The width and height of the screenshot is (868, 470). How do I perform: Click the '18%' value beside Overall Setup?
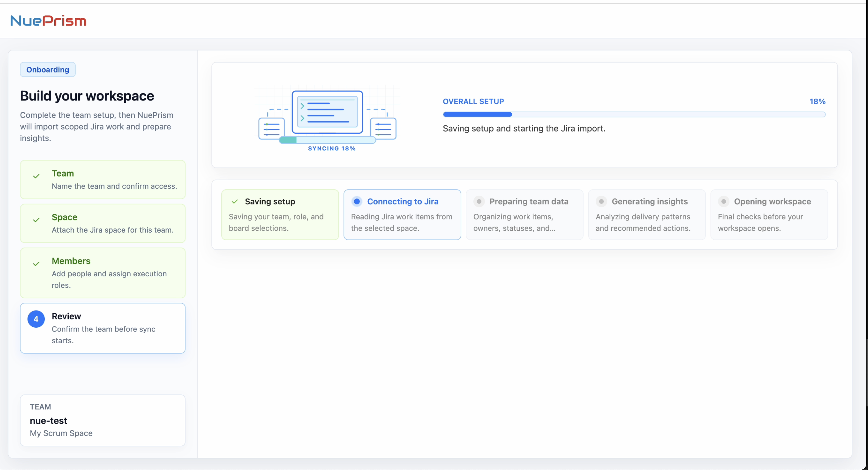817,101
